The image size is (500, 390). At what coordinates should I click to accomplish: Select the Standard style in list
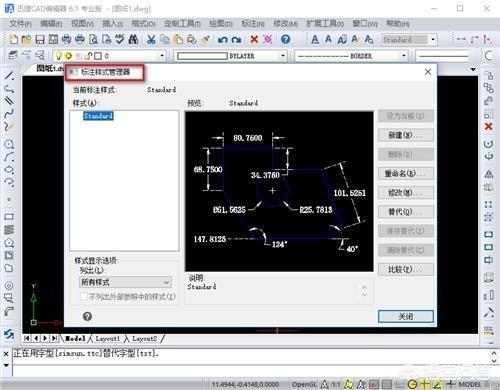[98, 116]
